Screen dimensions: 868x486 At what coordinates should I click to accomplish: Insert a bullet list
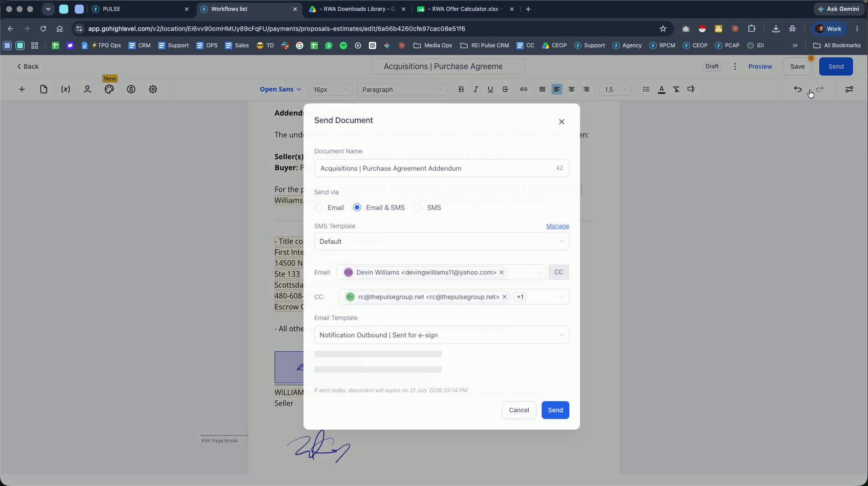point(646,89)
